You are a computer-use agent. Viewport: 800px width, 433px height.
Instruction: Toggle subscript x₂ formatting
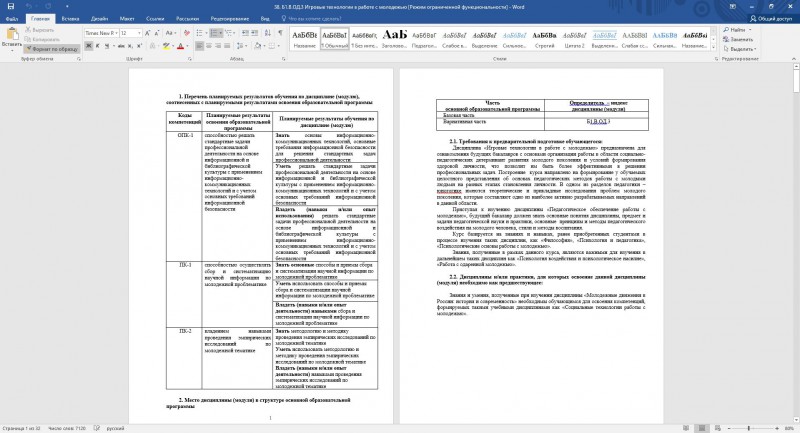coord(131,46)
